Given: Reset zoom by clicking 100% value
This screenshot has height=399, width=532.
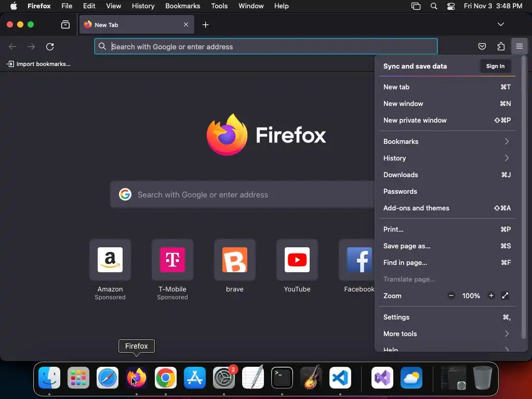Looking at the screenshot, I should pos(471,296).
